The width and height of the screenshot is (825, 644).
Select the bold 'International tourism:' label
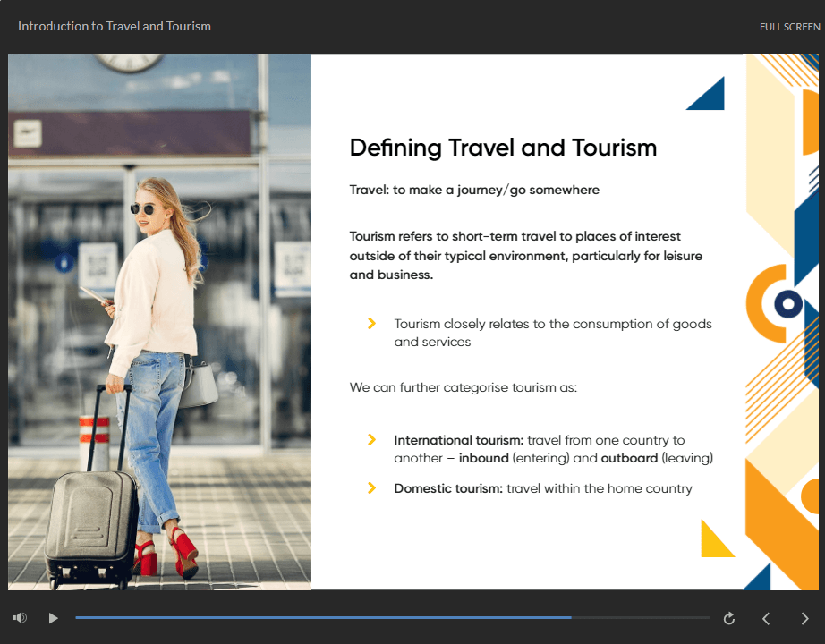[458, 440]
